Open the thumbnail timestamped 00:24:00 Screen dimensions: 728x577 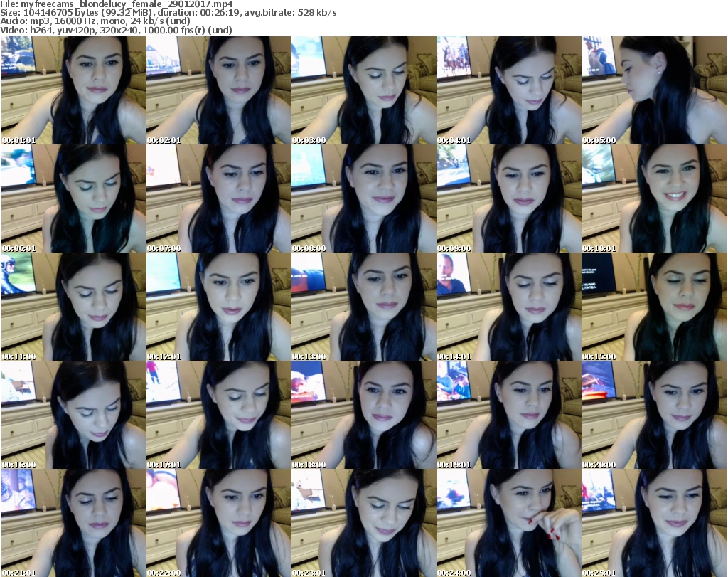[x=508, y=523]
